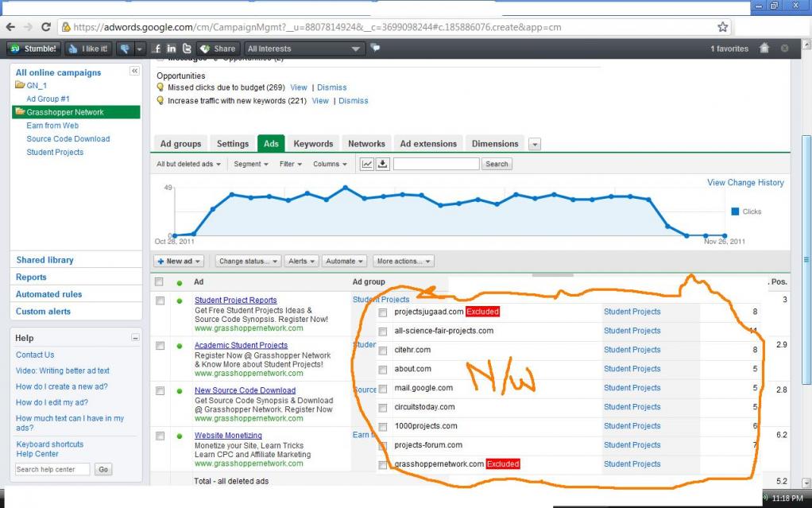Click the green status dot for New Source Code Download ad
The width and height of the screenshot is (812, 508).
tap(180, 391)
